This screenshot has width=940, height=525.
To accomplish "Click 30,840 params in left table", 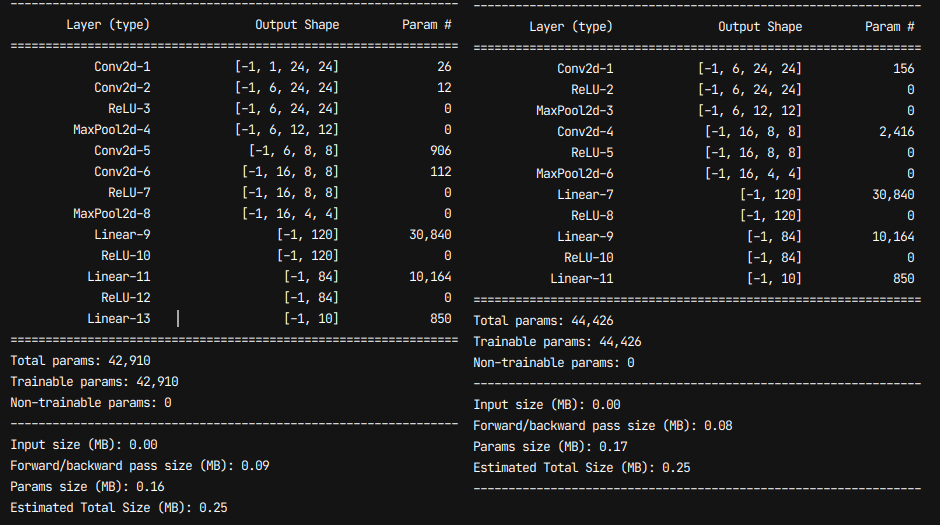I will (x=430, y=234).
